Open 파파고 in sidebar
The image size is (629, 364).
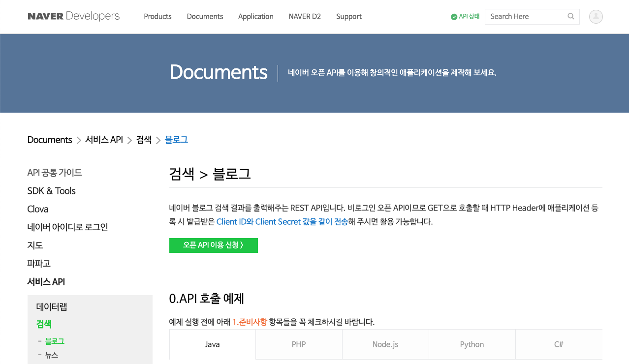pos(39,264)
